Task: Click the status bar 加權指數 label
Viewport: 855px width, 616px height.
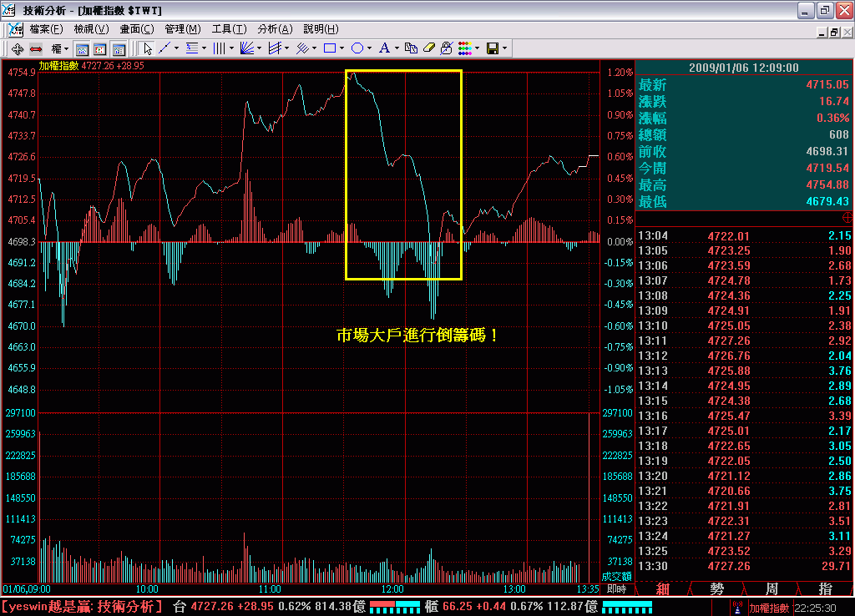Action: coord(769,608)
